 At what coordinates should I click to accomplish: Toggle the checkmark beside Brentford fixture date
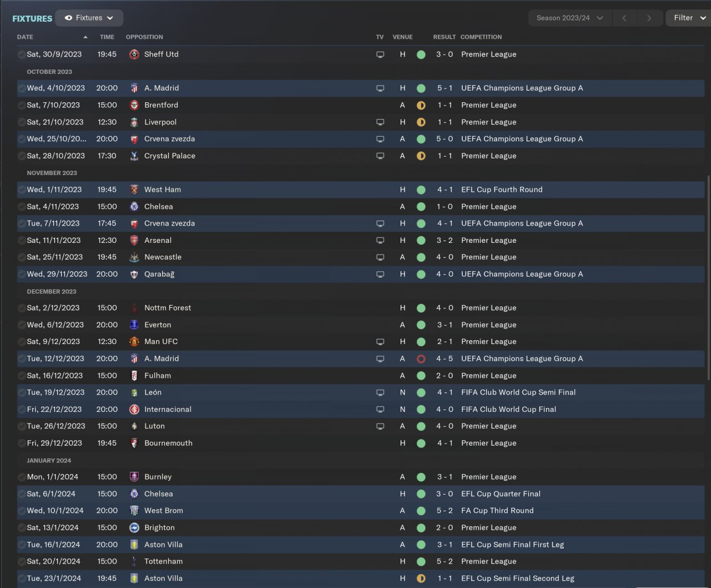point(21,106)
